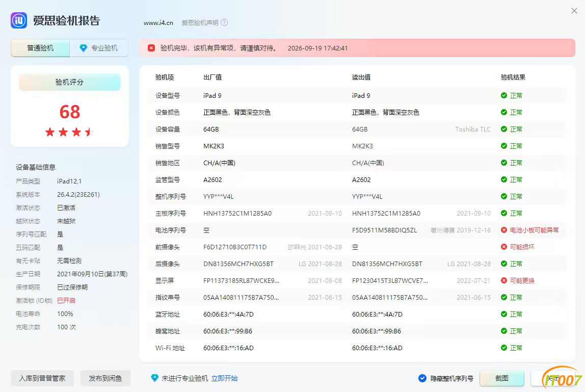Click the 读出值 column header
585x392 pixels.
click(361, 77)
